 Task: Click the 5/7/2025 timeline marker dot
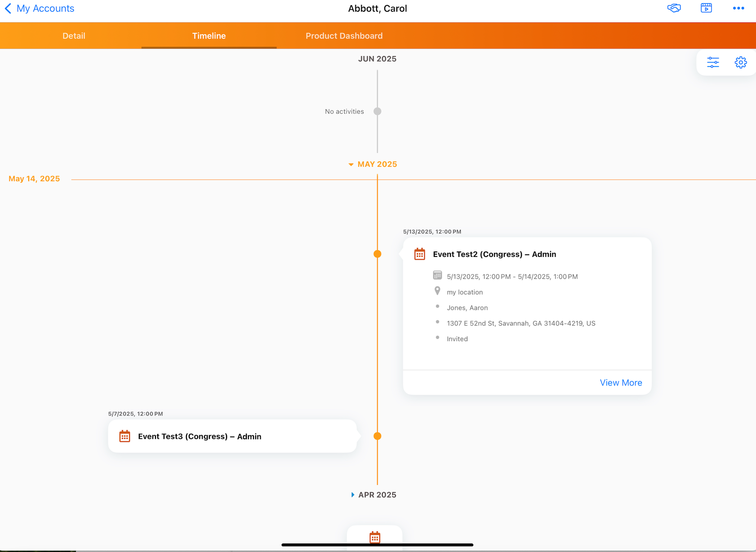(378, 436)
